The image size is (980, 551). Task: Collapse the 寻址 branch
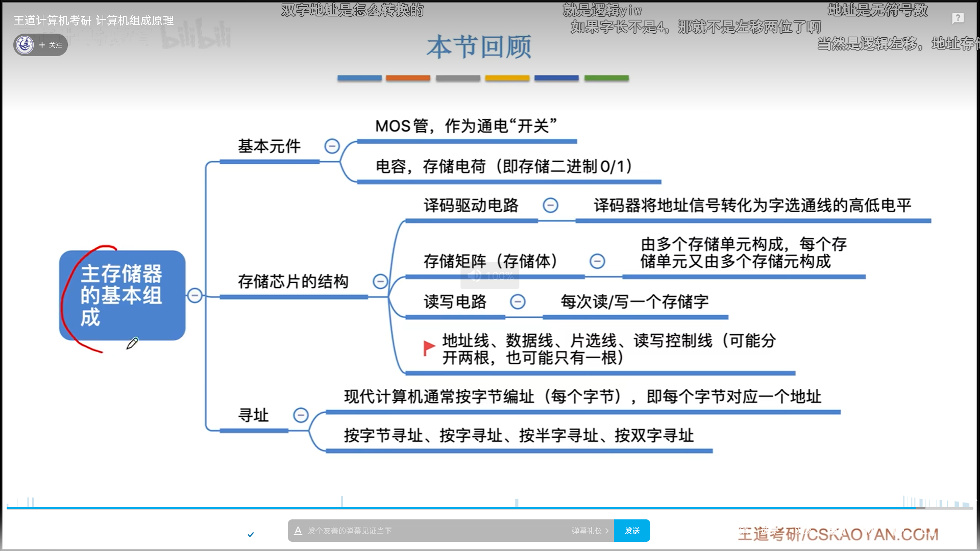tap(301, 415)
